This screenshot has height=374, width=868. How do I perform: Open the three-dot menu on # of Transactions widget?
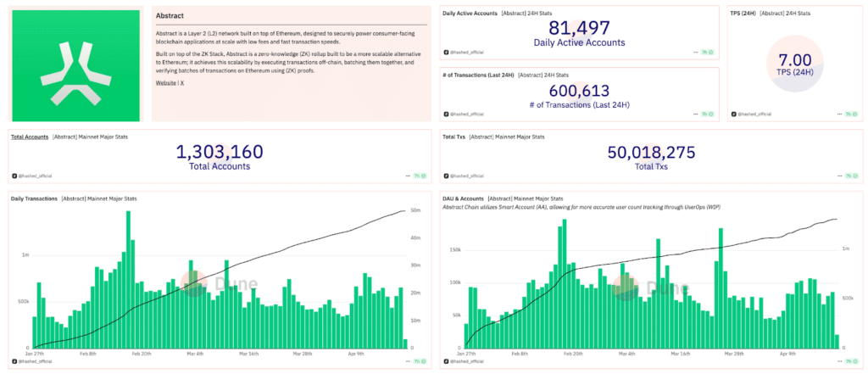click(696, 114)
